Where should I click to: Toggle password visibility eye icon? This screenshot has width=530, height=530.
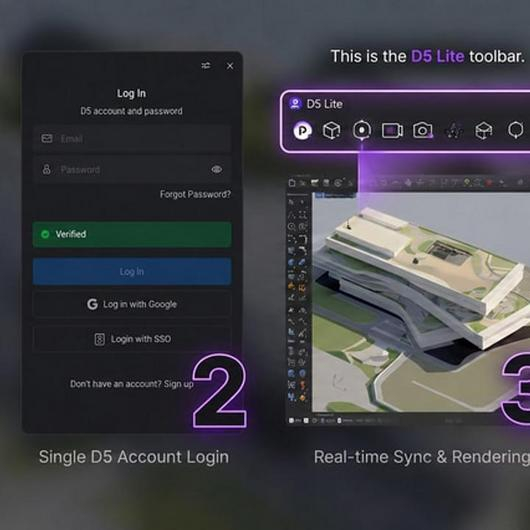(x=217, y=169)
